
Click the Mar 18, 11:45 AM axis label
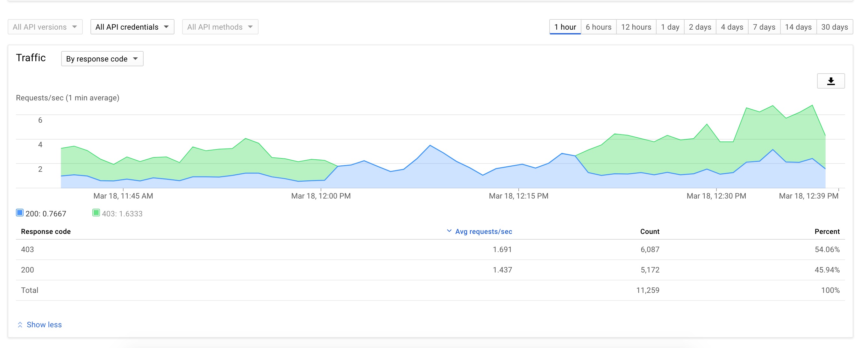click(123, 196)
